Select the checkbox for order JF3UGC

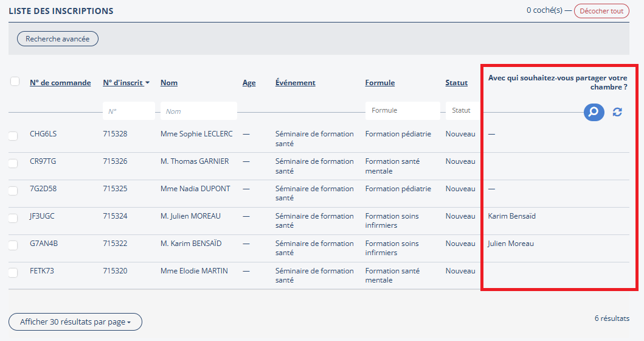[13, 218]
